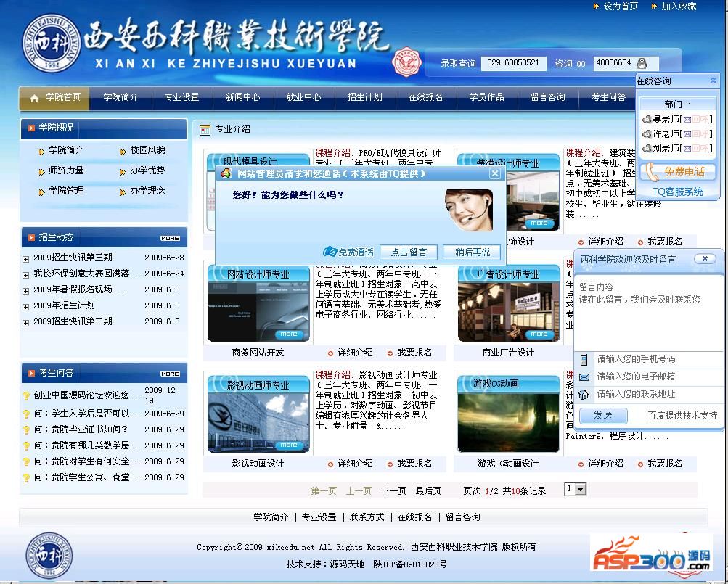
Task: Expand plus icon beside 2009年暑假报名现场
Action: click(26, 291)
